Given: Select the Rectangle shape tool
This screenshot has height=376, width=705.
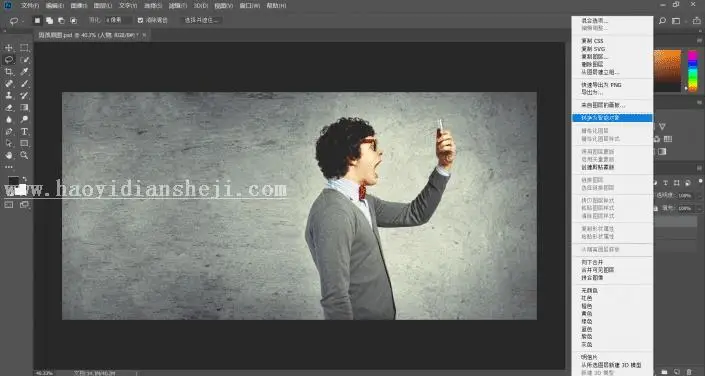Looking at the screenshot, I should point(24,143).
